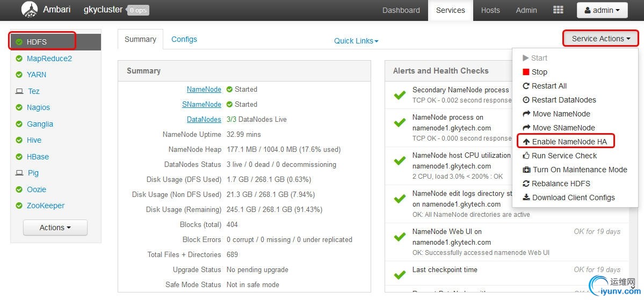This screenshot has width=644, height=300.
Task: Click the red Stop icon in menu
Action: click(x=526, y=72)
